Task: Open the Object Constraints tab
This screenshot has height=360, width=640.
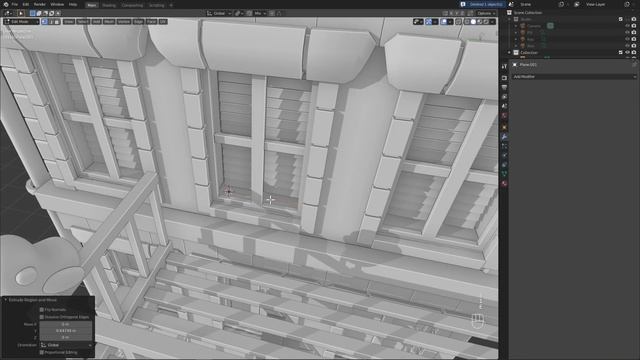Action: (x=504, y=165)
